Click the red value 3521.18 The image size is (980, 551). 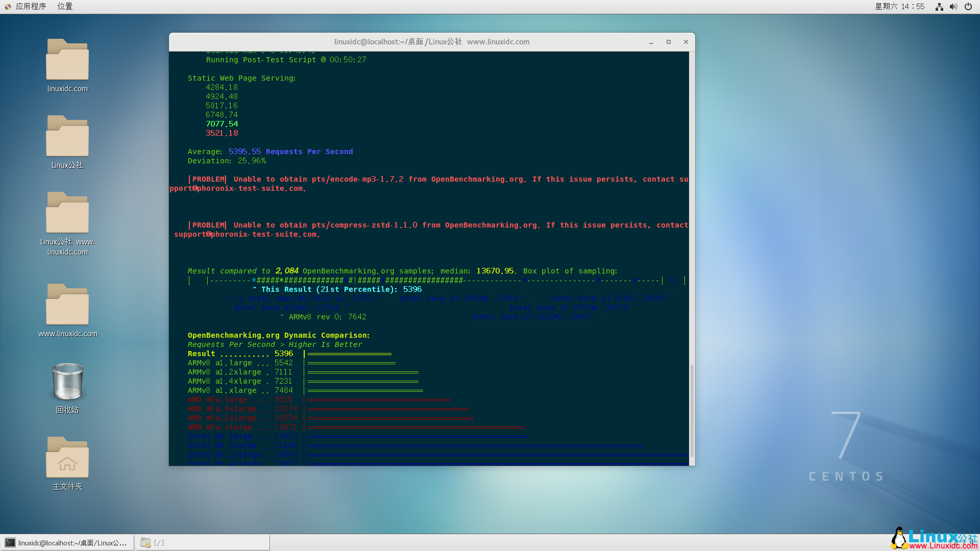pyautogui.click(x=222, y=133)
